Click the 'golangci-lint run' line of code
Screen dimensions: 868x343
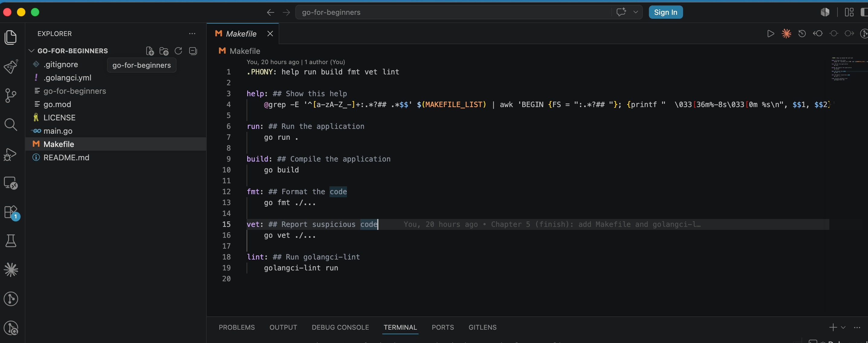coord(300,268)
